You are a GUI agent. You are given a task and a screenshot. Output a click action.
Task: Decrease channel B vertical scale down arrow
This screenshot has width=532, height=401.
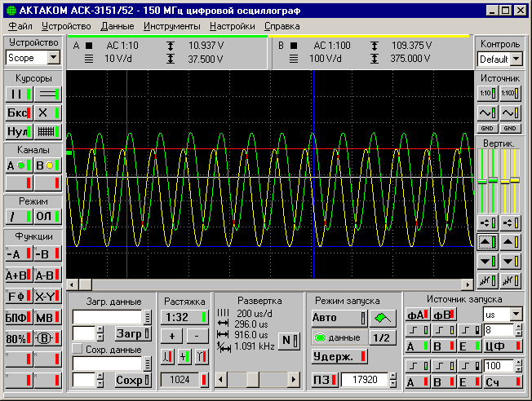510,262
